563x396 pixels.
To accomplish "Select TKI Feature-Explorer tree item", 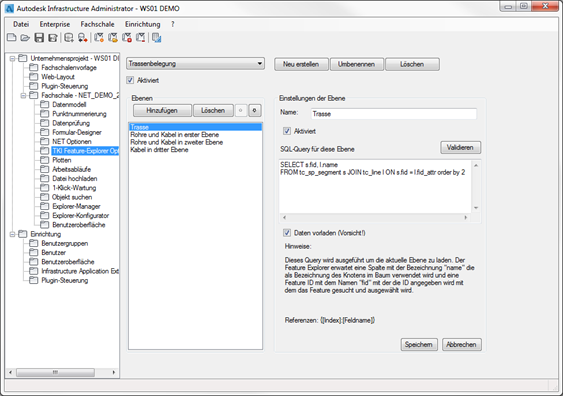I will pos(85,151).
